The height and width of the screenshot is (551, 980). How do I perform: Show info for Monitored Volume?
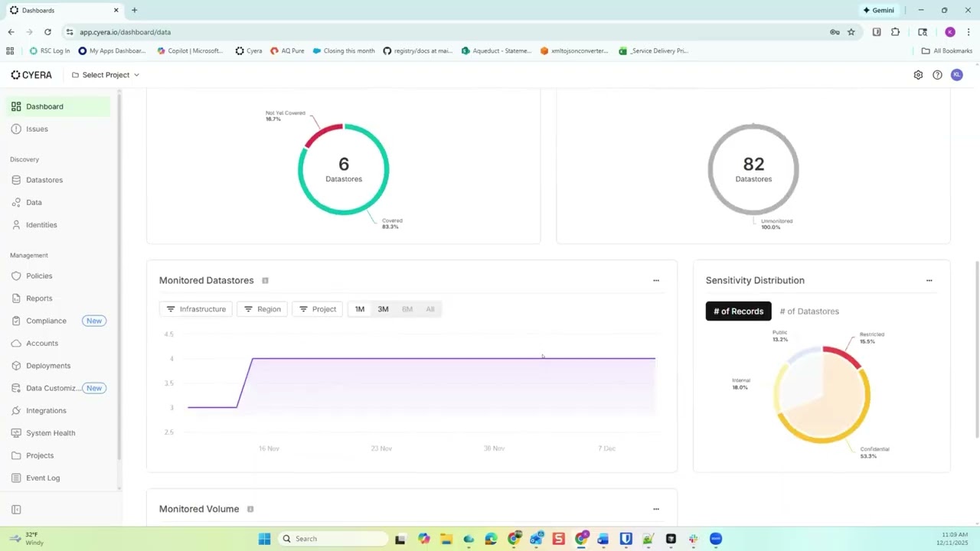click(250, 509)
